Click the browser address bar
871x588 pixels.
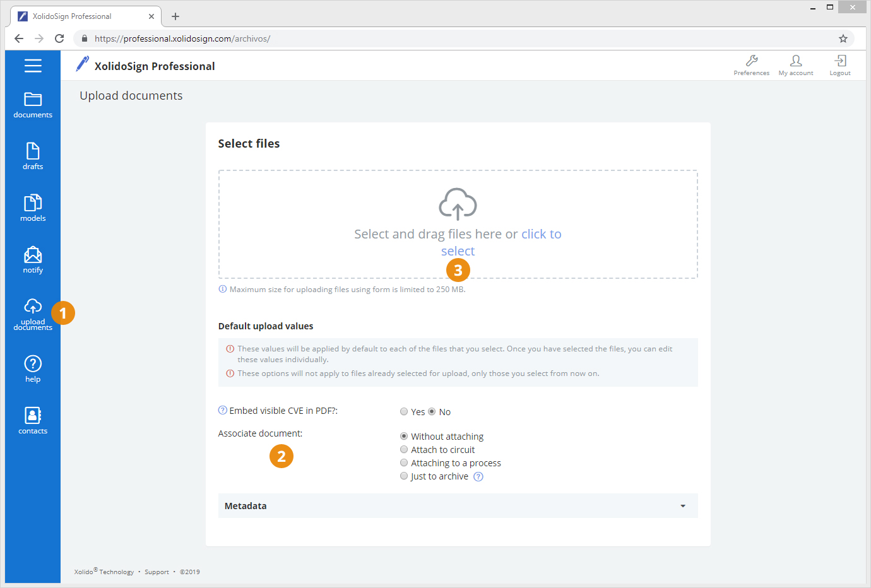[464, 38]
